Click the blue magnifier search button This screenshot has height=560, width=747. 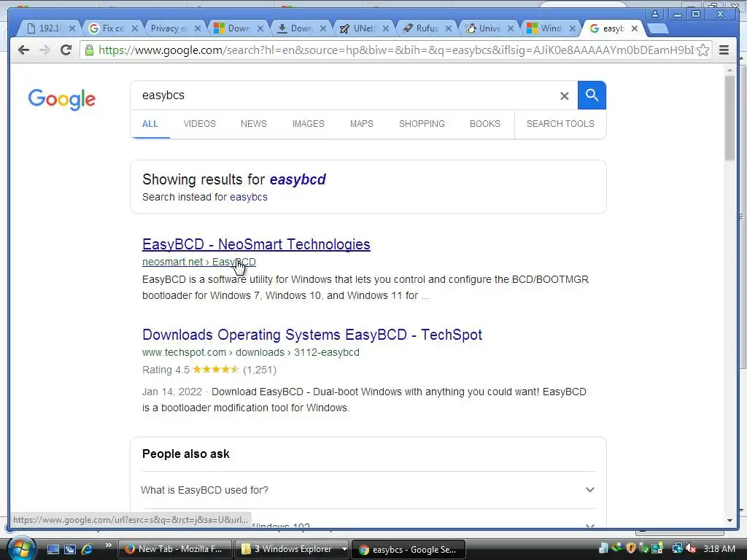[592, 96]
